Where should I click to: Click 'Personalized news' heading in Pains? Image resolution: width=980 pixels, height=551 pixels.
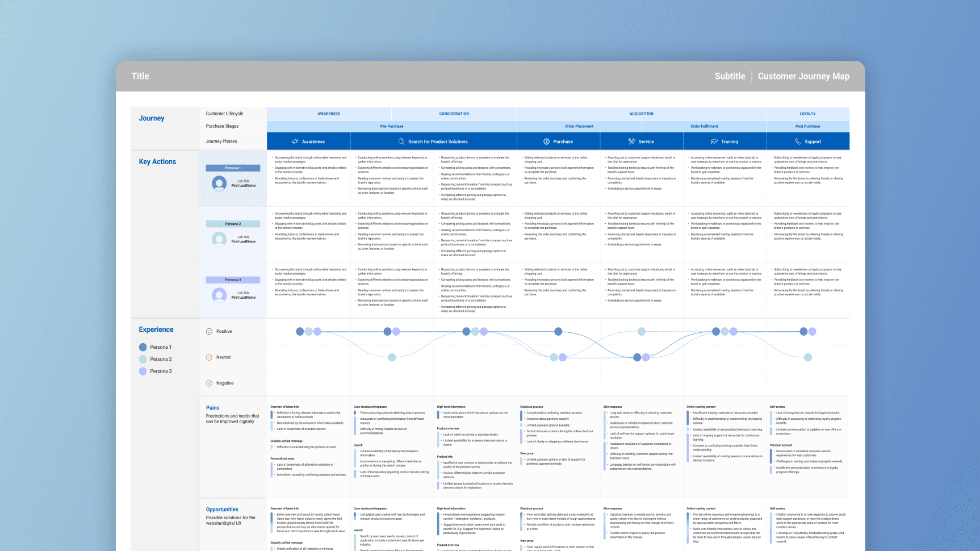(x=282, y=458)
